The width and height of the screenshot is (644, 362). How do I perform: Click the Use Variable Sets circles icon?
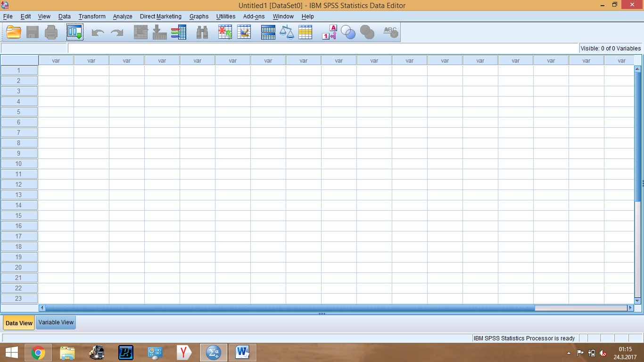348,32
